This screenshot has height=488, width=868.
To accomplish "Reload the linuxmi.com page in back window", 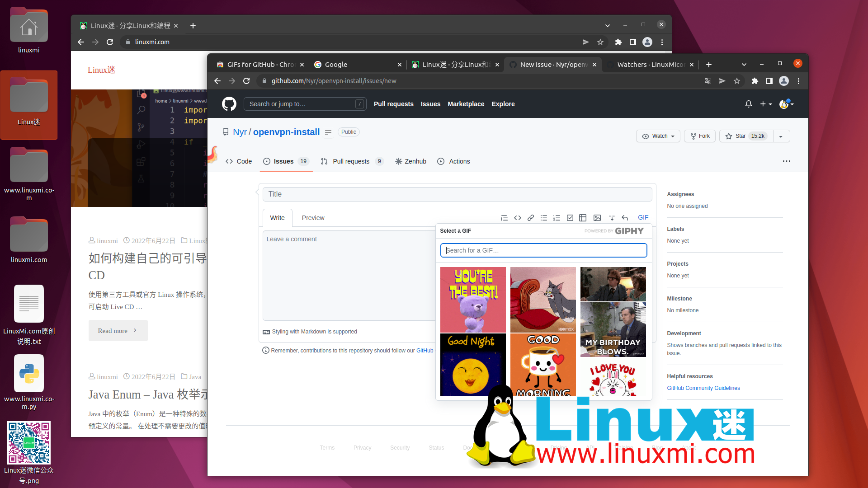I will (x=110, y=42).
